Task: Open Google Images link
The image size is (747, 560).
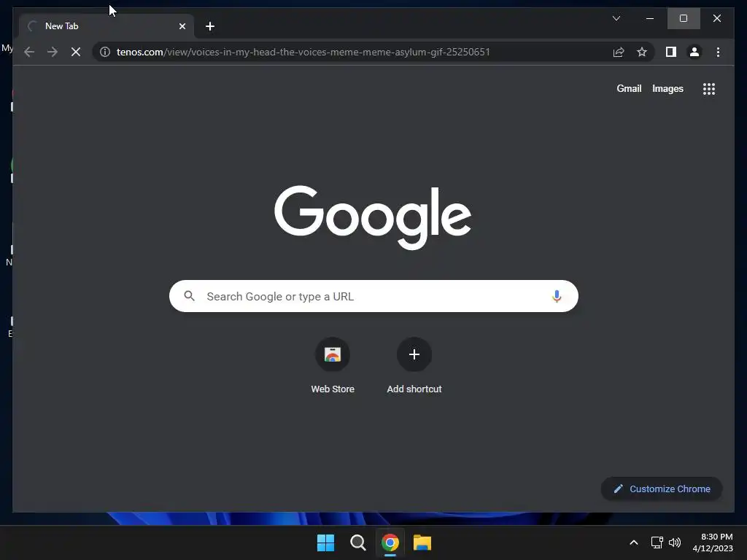Action: point(667,88)
